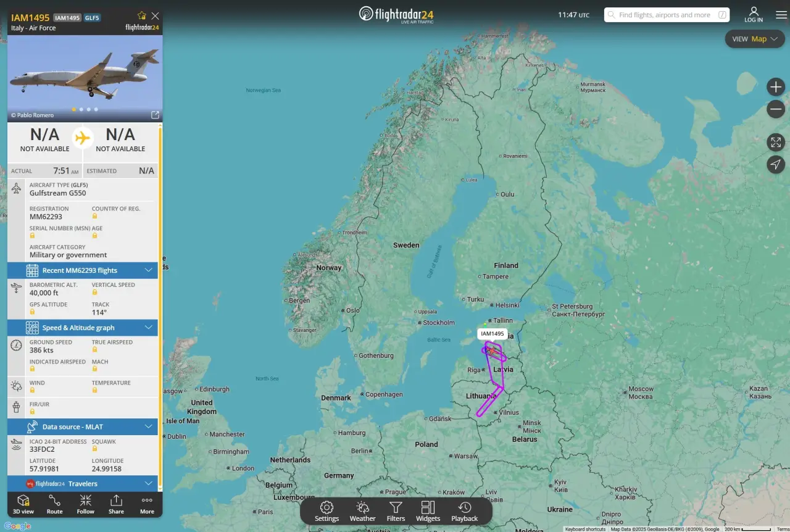
Task: Toggle the favorite star for IAM1495
Action: point(141,15)
